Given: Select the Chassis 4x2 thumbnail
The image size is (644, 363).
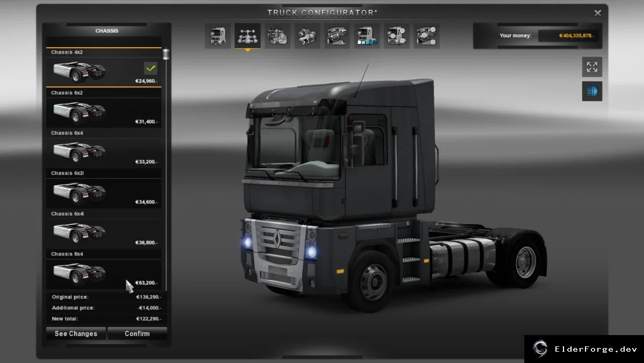Looking at the screenshot, I should pyautogui.click(x=79, y=71).
